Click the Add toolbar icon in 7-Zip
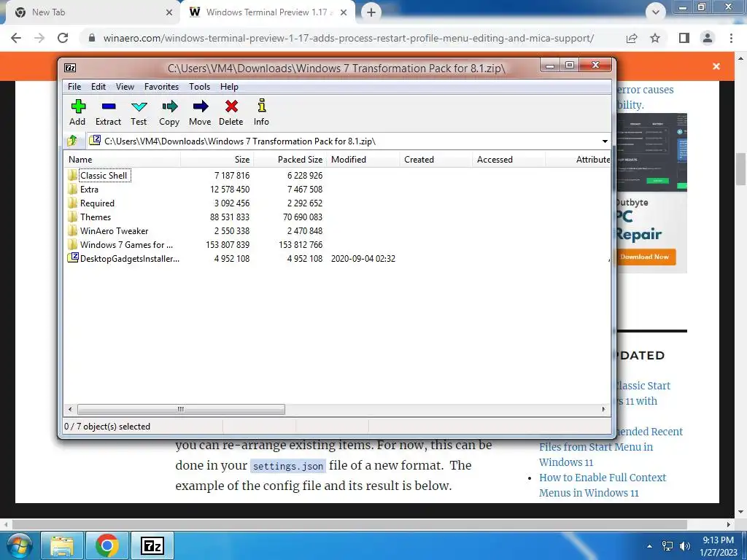Viewport: 747px width, 560px height. click(x=77, y=106)
